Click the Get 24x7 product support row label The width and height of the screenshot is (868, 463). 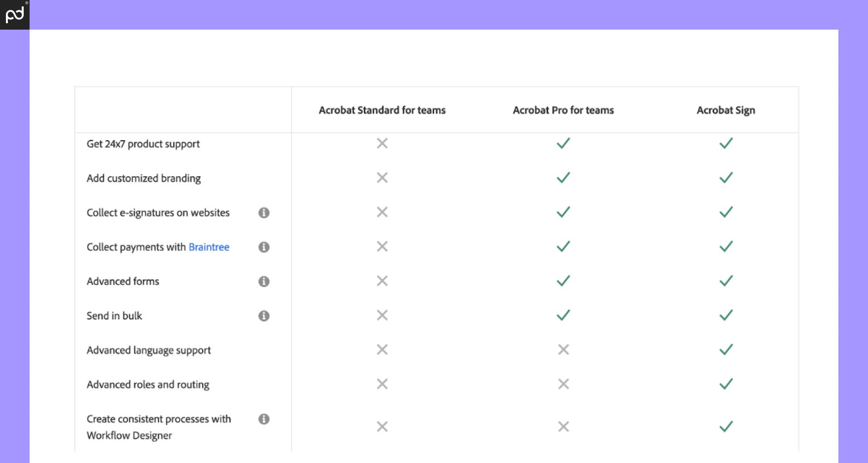[x=143, y=144]
